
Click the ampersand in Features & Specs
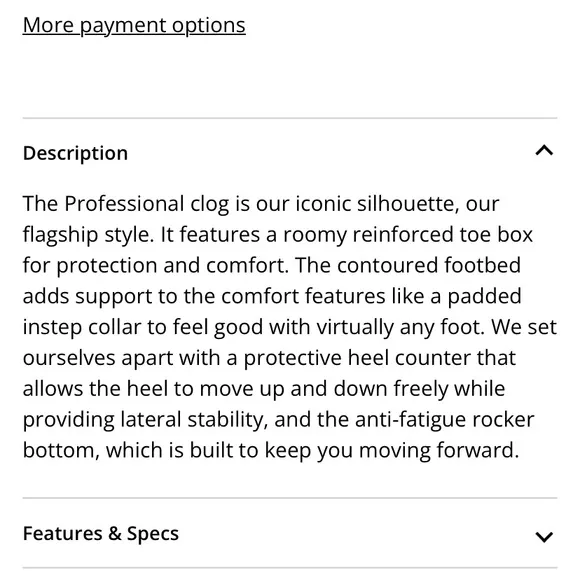pos(115,533)
